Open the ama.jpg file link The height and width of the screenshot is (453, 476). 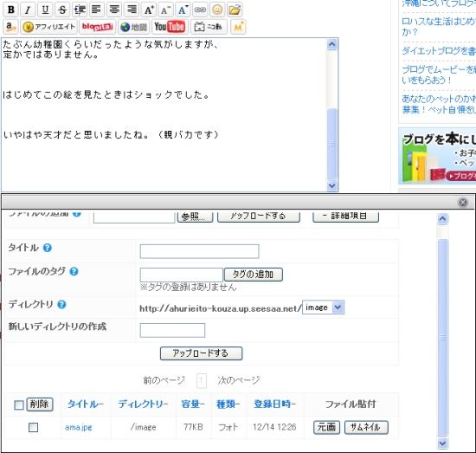pyautogui.click(x=78, y=428)
